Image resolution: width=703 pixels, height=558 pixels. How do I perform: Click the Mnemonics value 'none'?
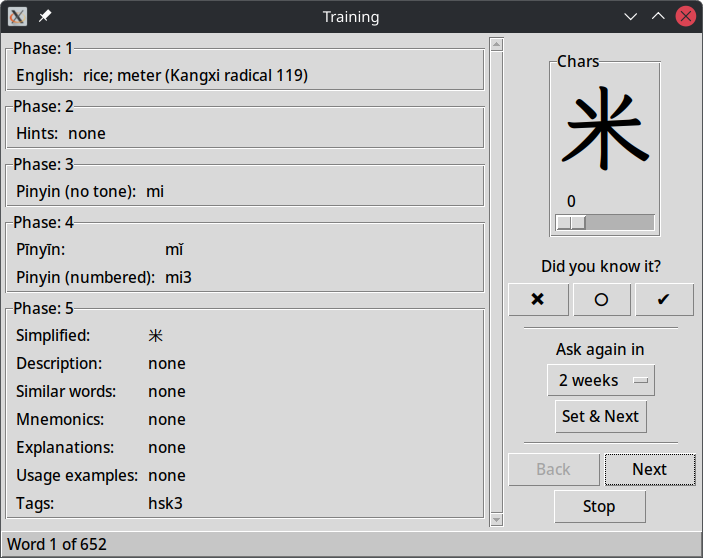point(167,420)
